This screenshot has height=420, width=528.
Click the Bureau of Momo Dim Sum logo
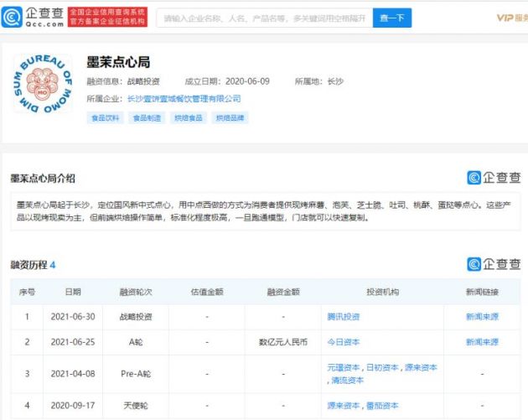43,84
